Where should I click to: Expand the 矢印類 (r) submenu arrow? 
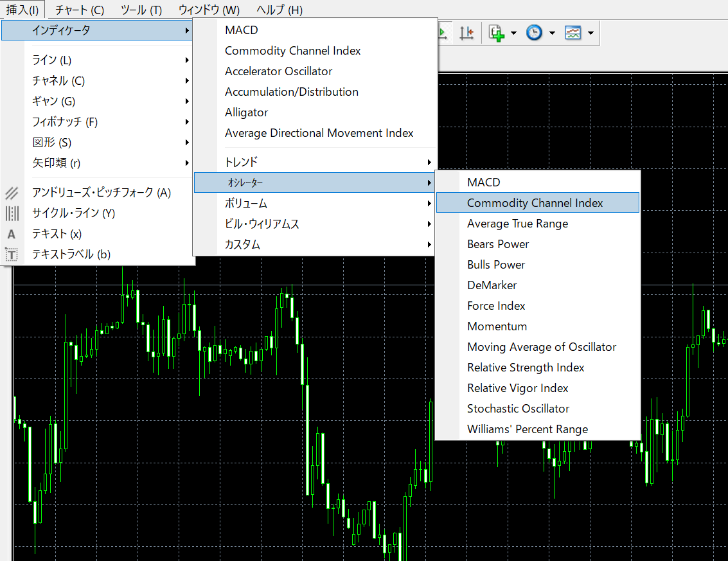point(186,163)
